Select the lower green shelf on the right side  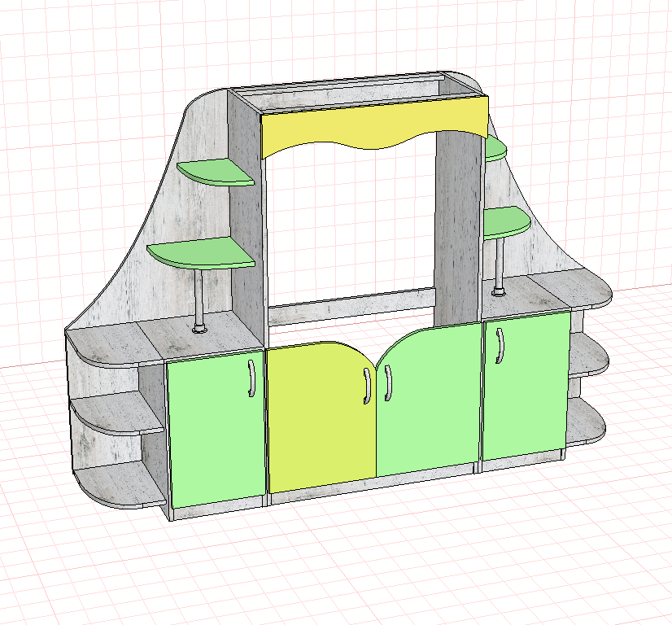(x=506, y=222)
